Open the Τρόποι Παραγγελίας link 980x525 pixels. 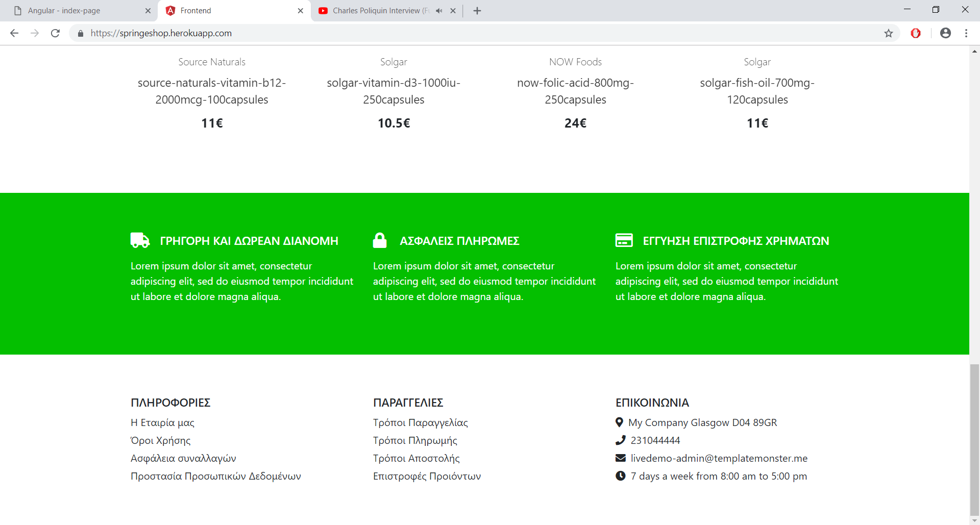tap(421, 422)
